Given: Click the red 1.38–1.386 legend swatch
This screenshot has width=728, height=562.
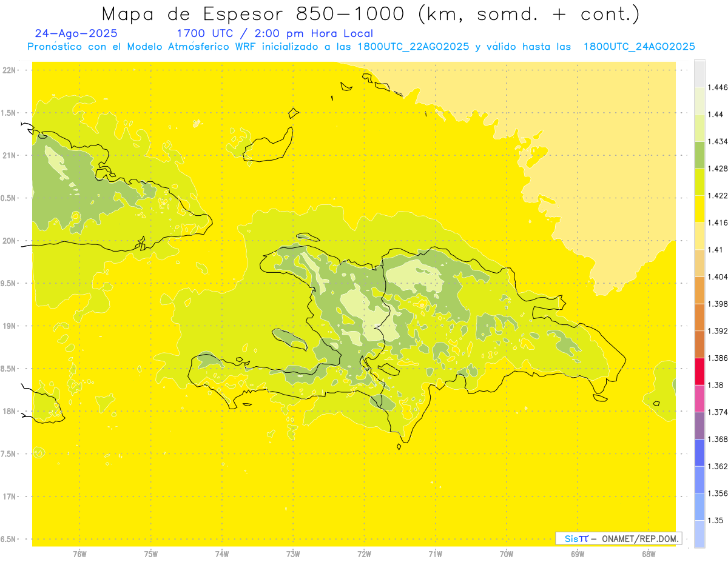Looking at the screenshot, I should 699,371.
